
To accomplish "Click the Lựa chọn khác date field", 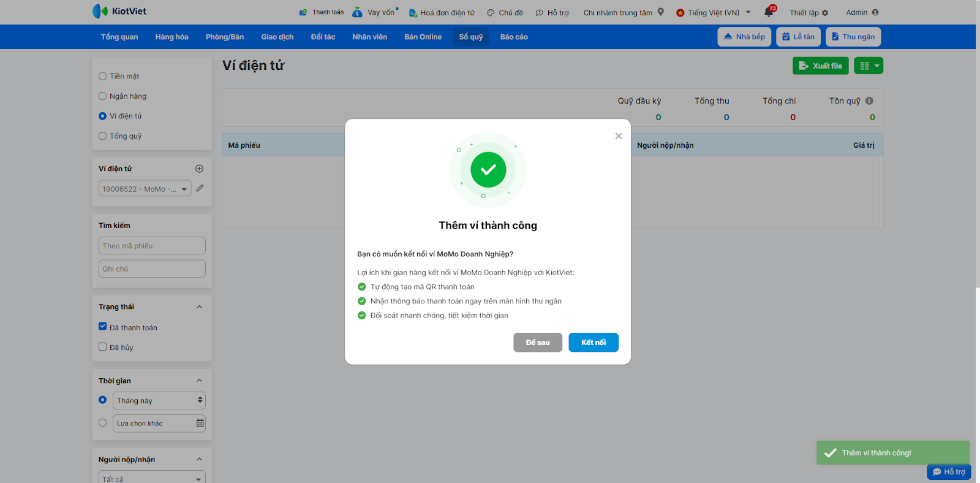I will pos(159,424).
